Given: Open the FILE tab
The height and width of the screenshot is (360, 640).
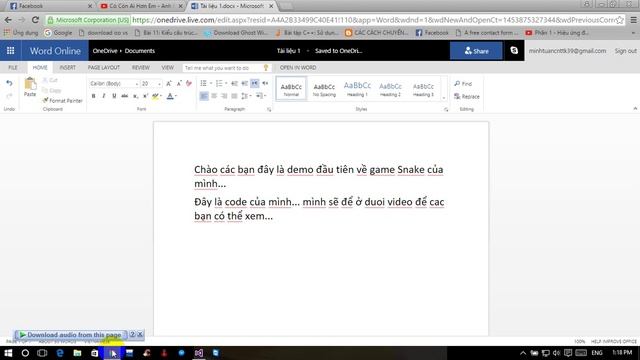Looking at the screenshot, I should click(x=13, y=68).
